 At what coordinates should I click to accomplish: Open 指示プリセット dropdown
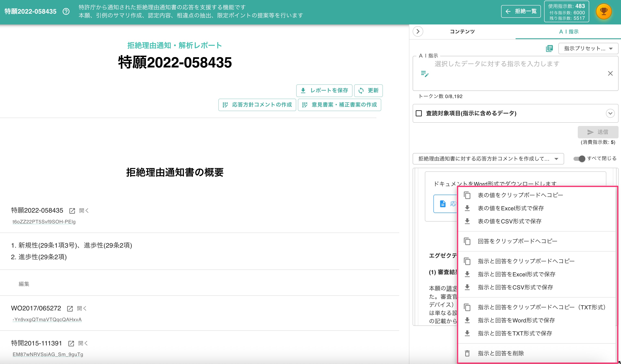pos(588,48)
